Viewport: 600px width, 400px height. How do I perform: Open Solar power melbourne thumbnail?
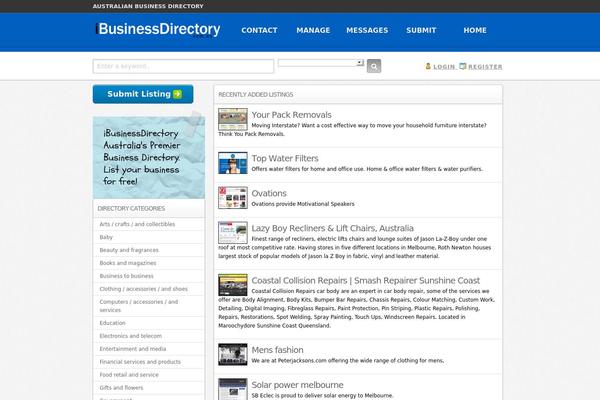233,389
